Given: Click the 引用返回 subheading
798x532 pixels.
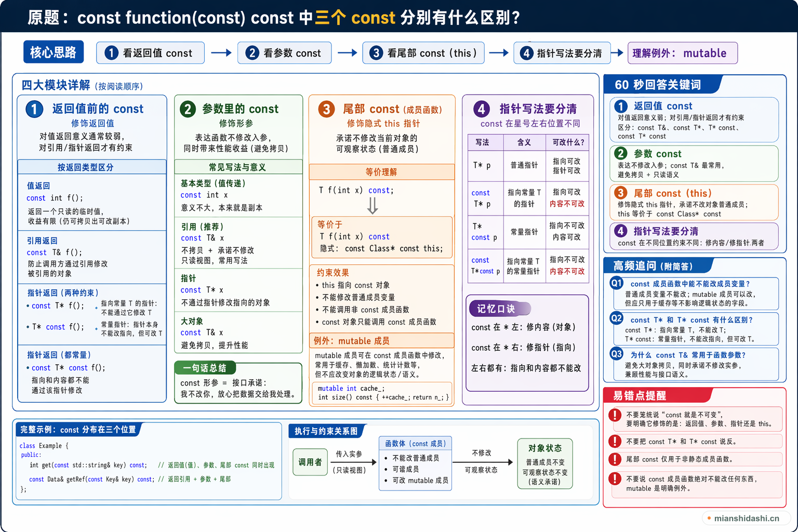Looking at the screenshot, I should [x=42, y=241].
